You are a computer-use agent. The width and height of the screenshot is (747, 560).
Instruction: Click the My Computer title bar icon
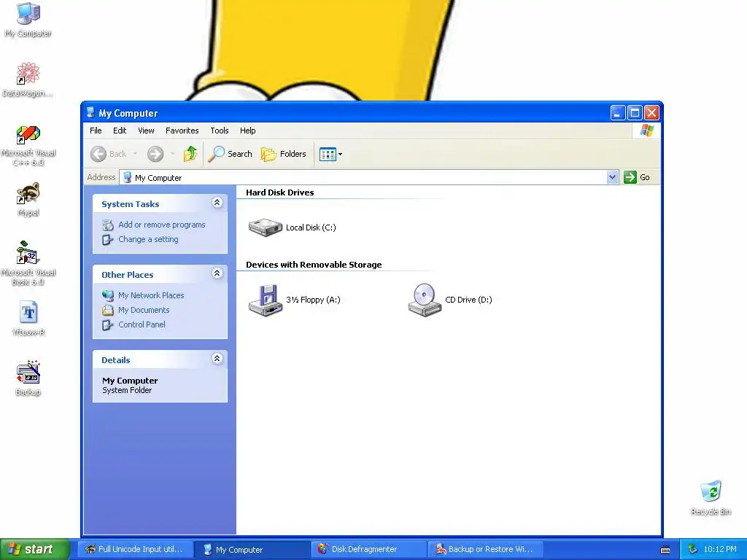[90, 113]
